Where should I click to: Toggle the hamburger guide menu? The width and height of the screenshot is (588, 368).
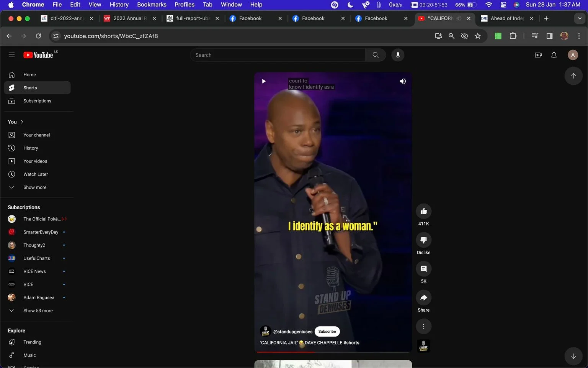[x=11, y=55]
